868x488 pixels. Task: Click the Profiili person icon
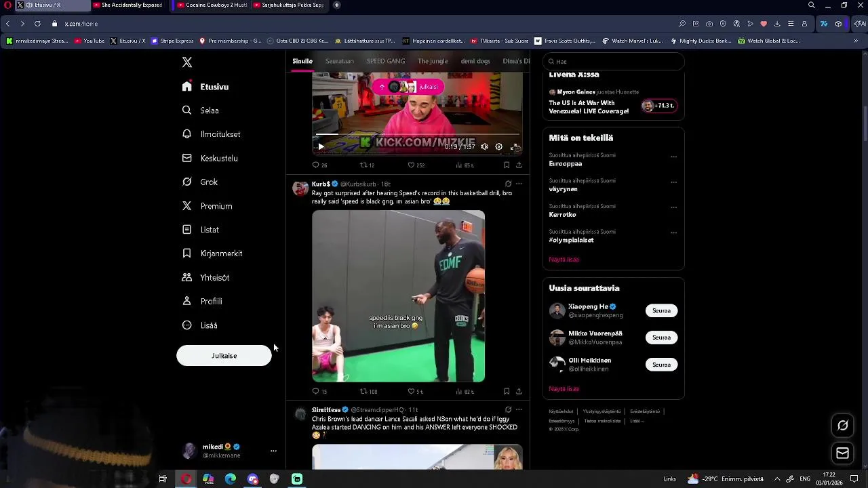click(x=187, y=301)
